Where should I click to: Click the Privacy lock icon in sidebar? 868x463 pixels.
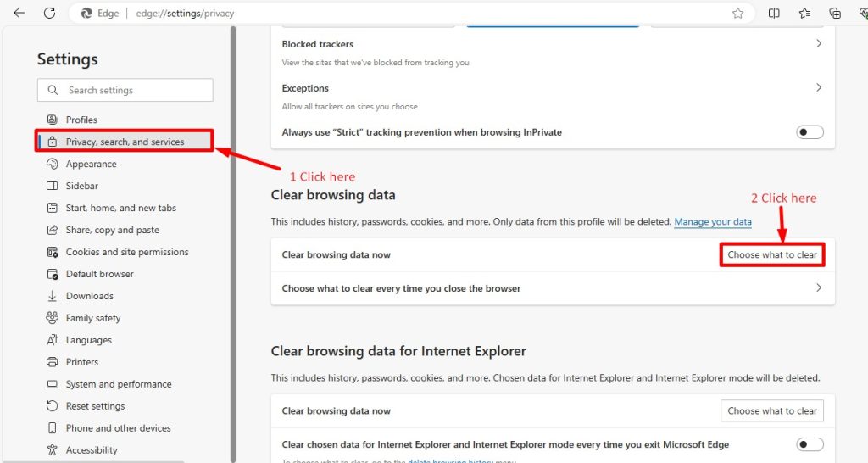(x=52, y=142)
